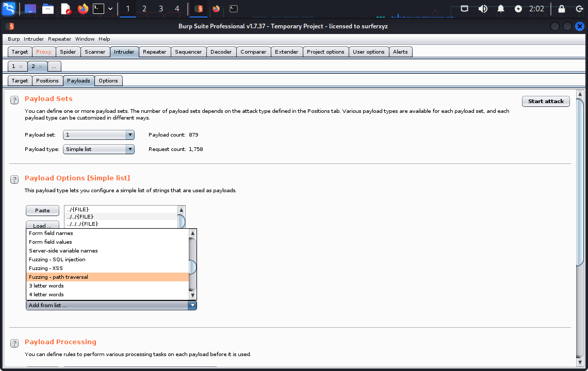Click the file manager icon in taskbar
588x371 pixels.
[x=47, y=8]
